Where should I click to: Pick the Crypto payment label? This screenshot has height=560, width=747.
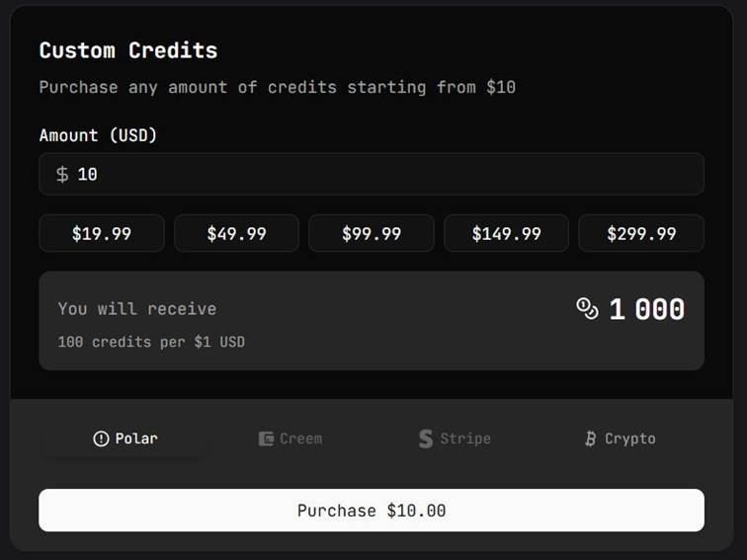coord(629,439)
